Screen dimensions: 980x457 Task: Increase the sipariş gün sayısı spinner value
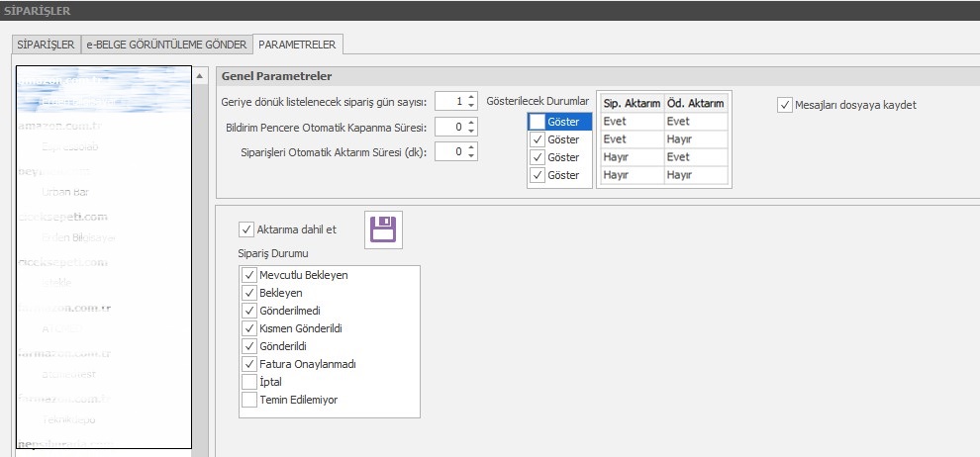pos(471,96)
